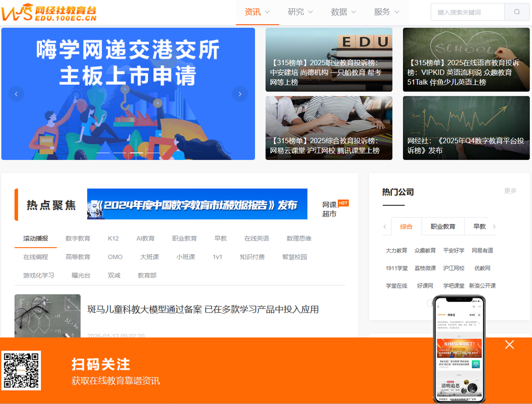
Task: Select the AI教育 news category
Action: pyautogui.click(x=145, y=238)
